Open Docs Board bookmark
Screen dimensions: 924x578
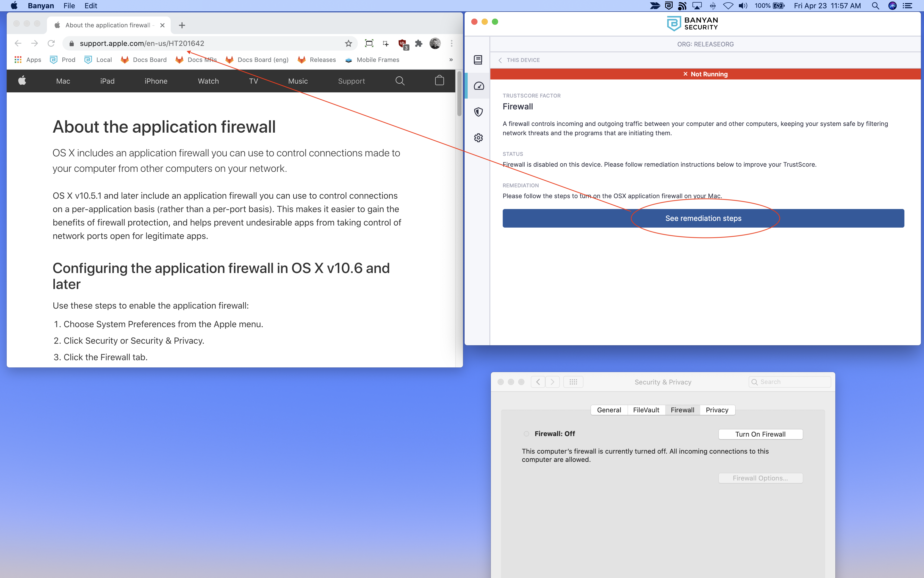[x=144, y=60]
